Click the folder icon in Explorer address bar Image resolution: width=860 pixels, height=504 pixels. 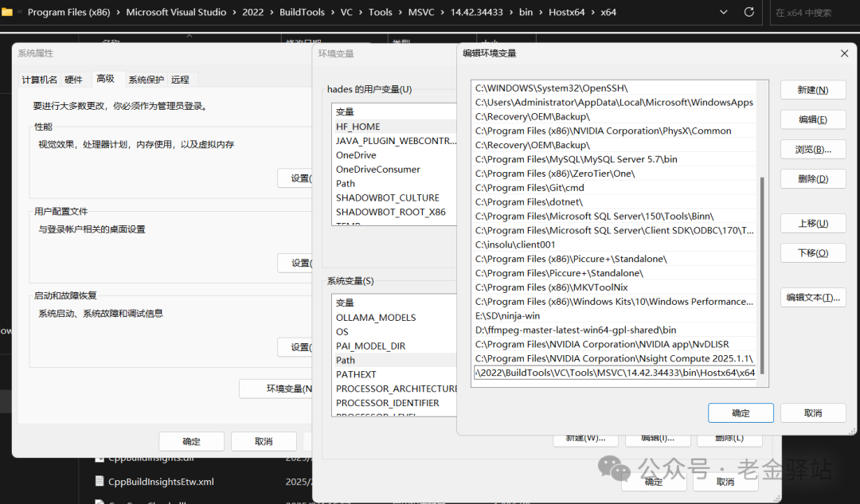point(6,11)
